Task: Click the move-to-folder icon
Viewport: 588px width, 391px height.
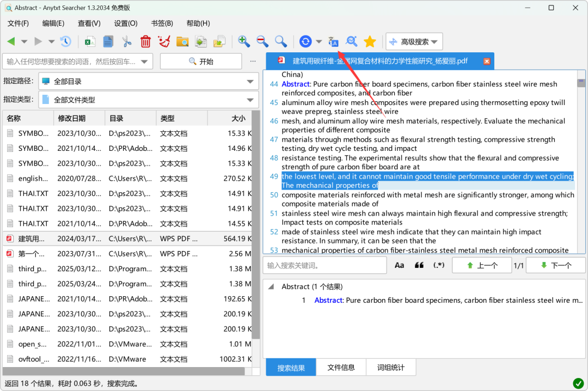Action: point(219,41)
